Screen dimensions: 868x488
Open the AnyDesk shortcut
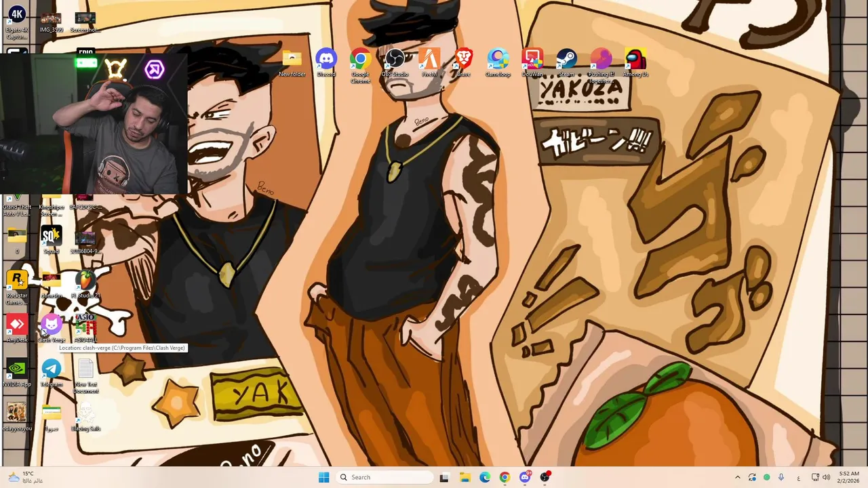click(17, 328)
